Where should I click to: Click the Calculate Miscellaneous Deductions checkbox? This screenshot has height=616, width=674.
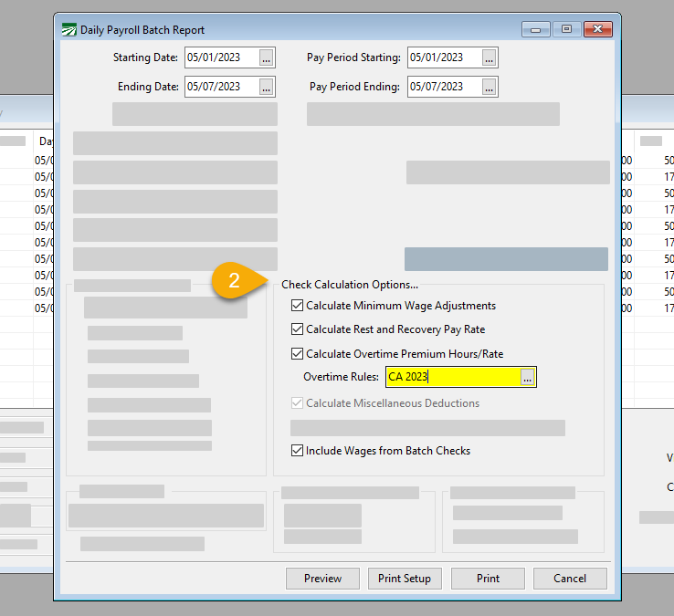point(297,403)
